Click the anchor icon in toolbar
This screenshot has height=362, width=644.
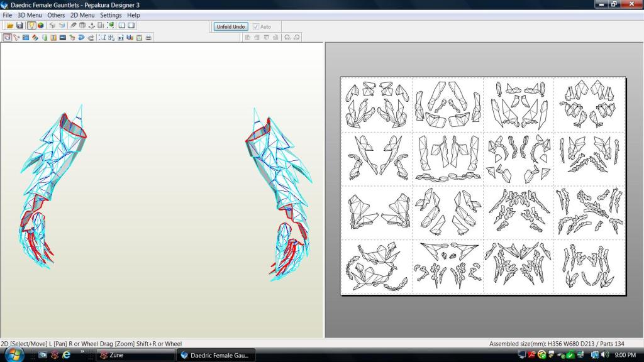point(92,25)
